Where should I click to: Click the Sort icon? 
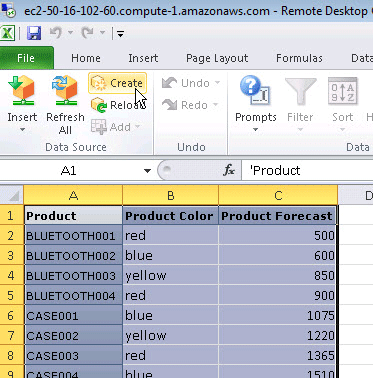tap(342, 91)
